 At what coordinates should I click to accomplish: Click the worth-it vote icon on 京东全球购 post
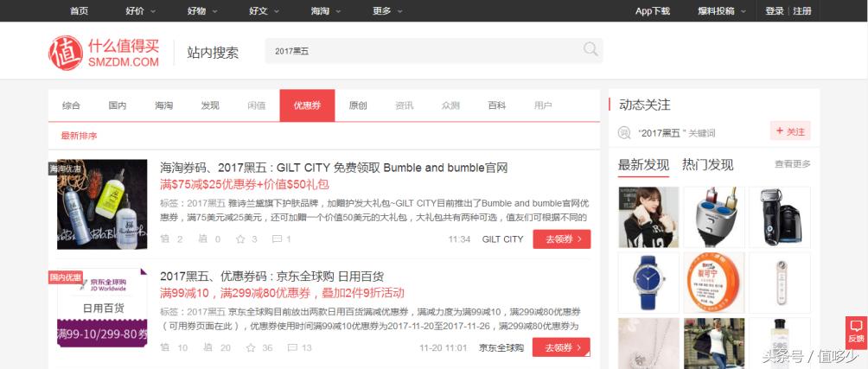[164, 347]
